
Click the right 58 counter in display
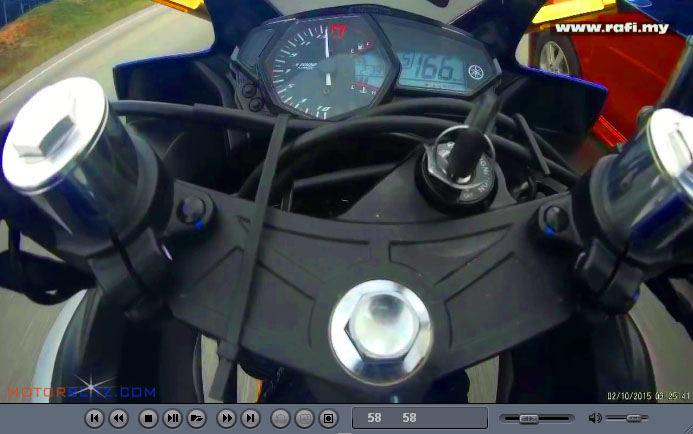[x=409, y=418]
